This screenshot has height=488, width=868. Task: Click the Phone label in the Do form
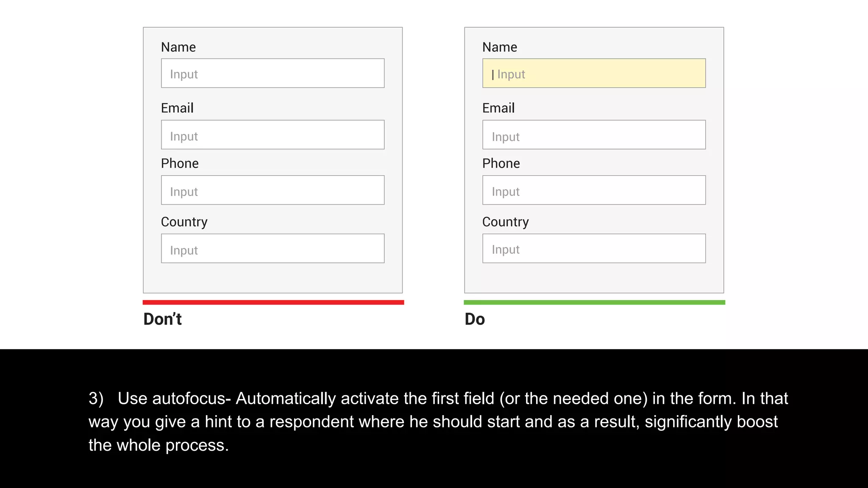501,164
